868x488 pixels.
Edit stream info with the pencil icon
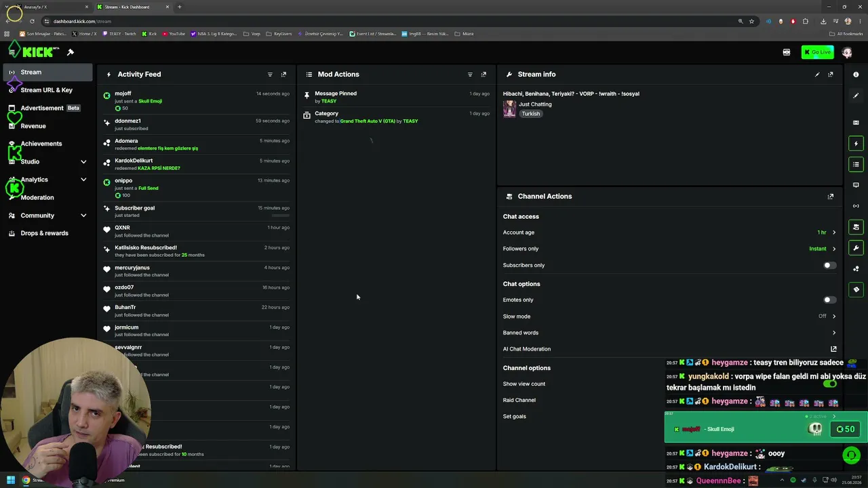pos(817,75)
